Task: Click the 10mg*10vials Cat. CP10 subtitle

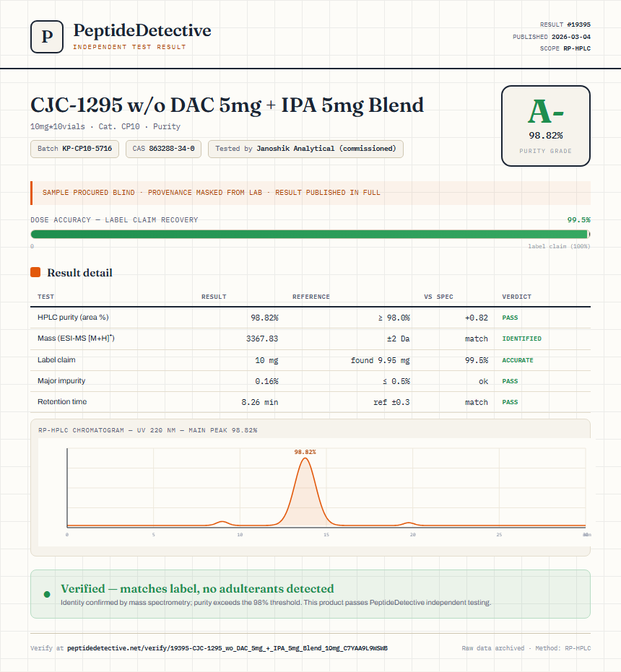Action: point(105,126)
